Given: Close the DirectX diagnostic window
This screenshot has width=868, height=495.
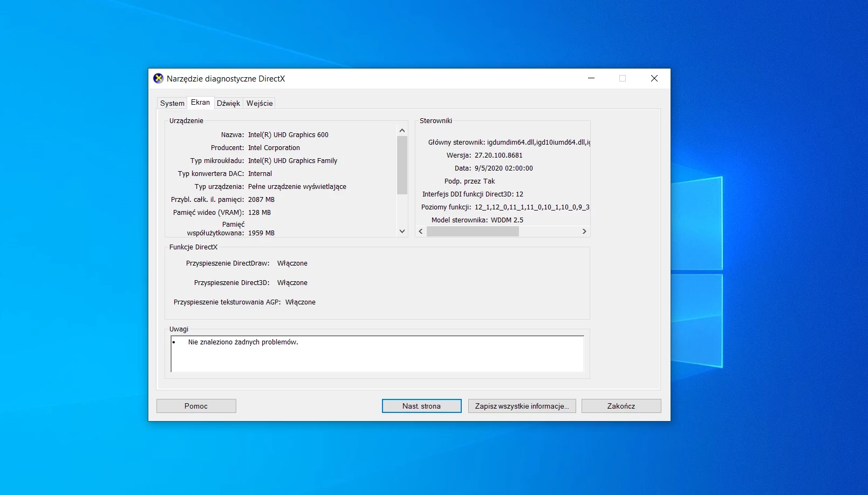Looking at the screenshot, I should [x=654, y=78].
